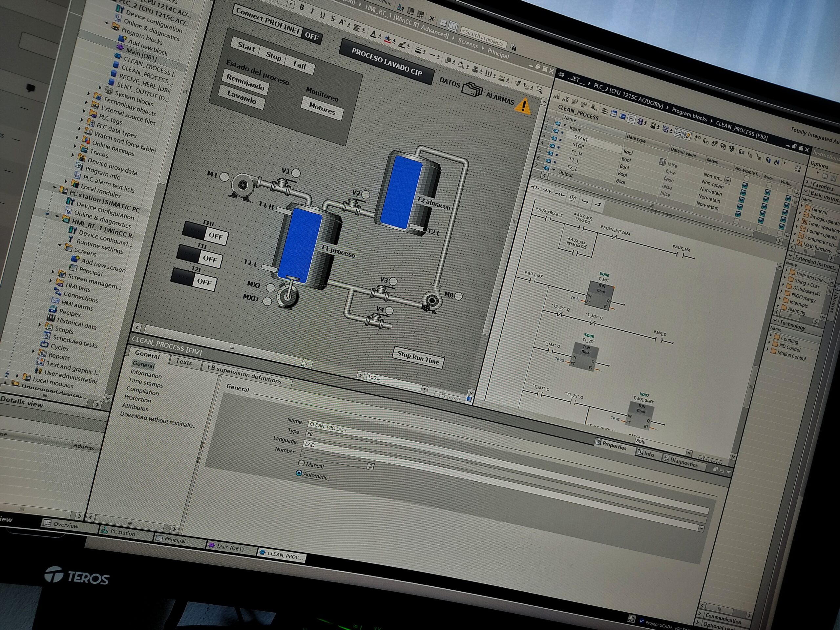The width and height of the screenshot is (840, 630).
Task: Click the ALARMAS warning triangle icon
Action: (523, 106)
